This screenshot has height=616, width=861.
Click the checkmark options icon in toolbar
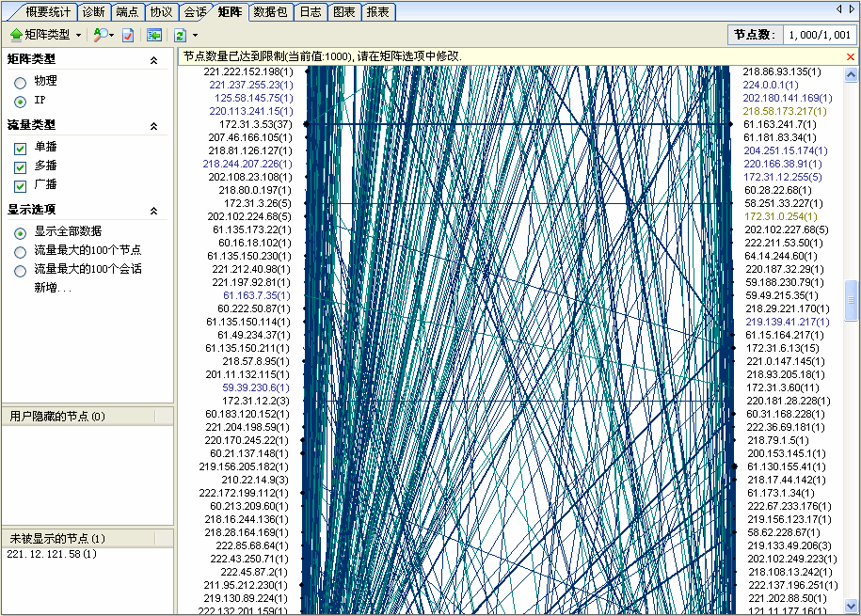pyautogui.click(x=128, y=35)
